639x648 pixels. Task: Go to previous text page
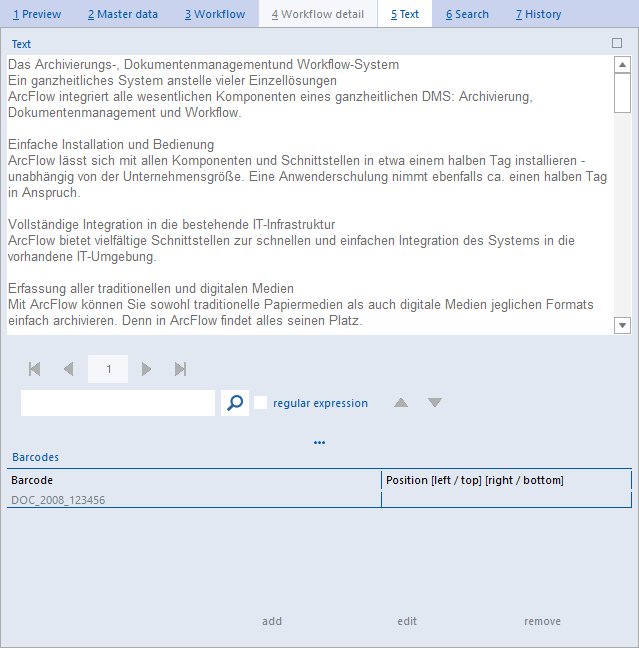click(x=69, y=369)
